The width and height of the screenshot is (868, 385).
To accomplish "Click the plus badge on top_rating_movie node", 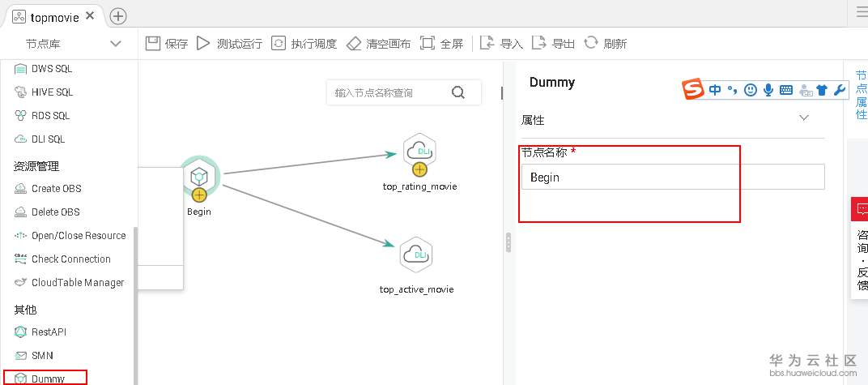I will 419,169.
